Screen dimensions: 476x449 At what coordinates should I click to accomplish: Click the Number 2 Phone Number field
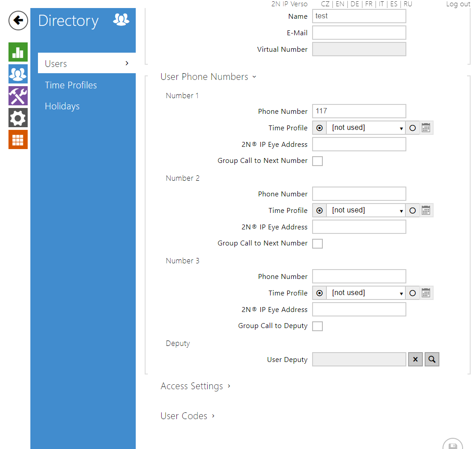click(x=359, y=194)
